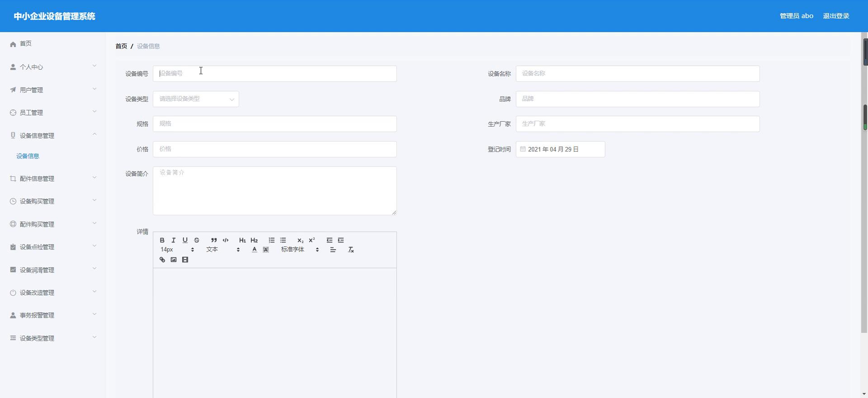Click the code block icon

click(226, 240)
